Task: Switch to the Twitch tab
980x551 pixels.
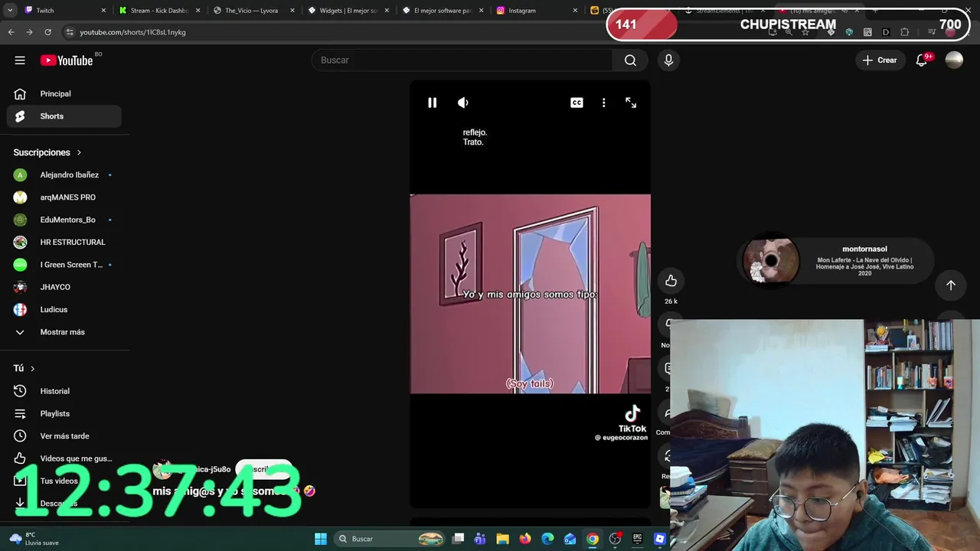Action: point(64,11)
